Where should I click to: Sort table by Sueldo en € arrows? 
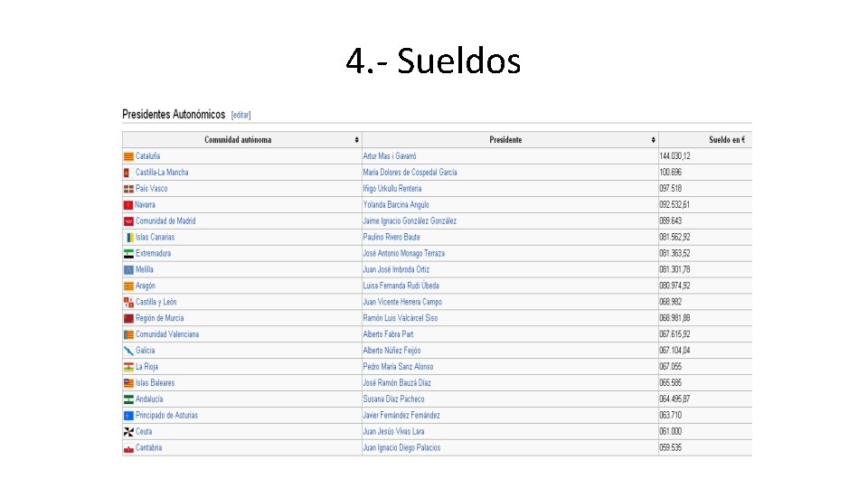point(748,140)
